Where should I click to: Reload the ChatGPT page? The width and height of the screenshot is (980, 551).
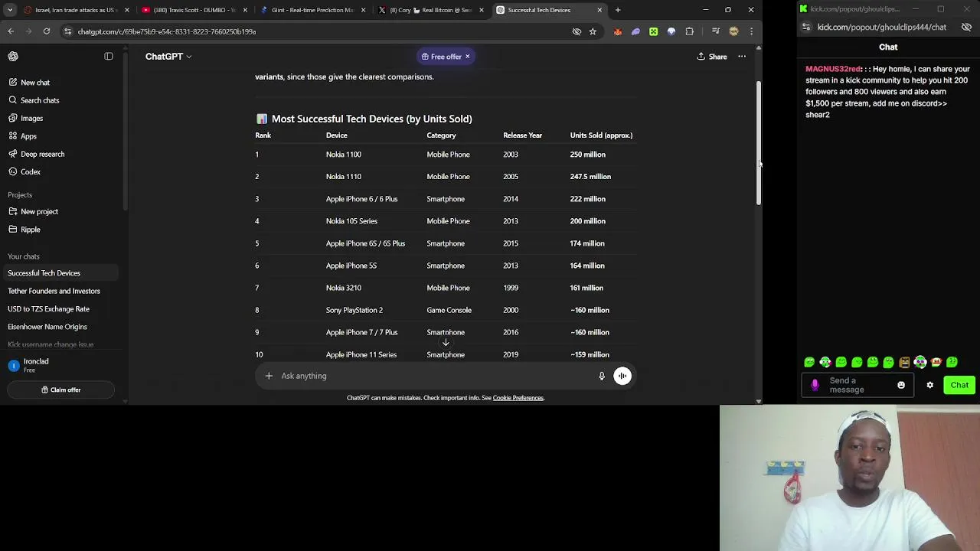tap(47, 31)
